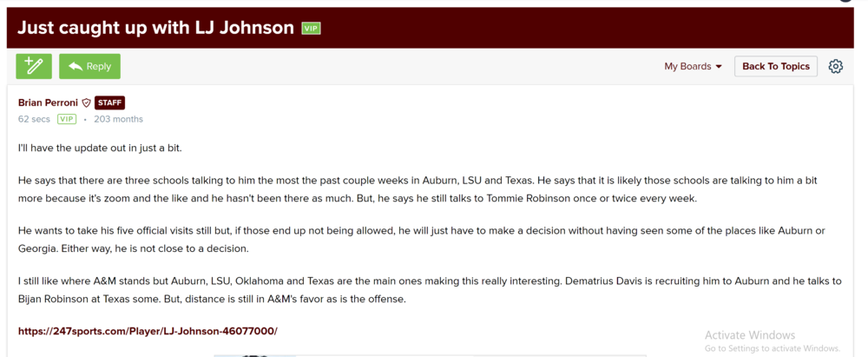
Task: Click the embedded preview image at bottom
Action: [254, 354]
